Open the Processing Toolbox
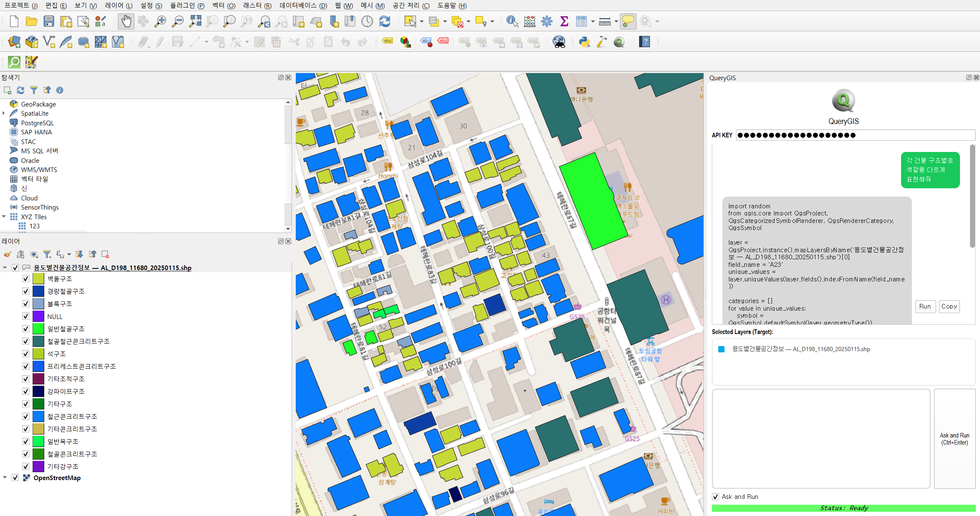The image size is (980, 516). coord(547,21)
